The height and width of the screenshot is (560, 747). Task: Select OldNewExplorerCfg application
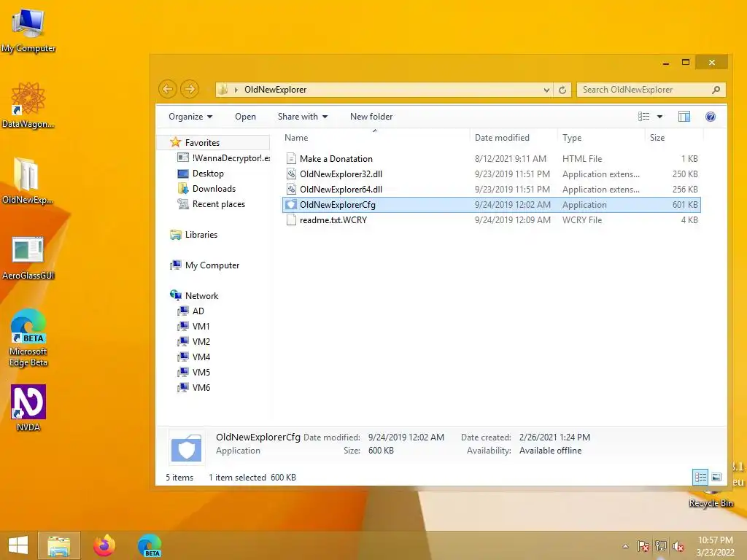pos(491,205)
